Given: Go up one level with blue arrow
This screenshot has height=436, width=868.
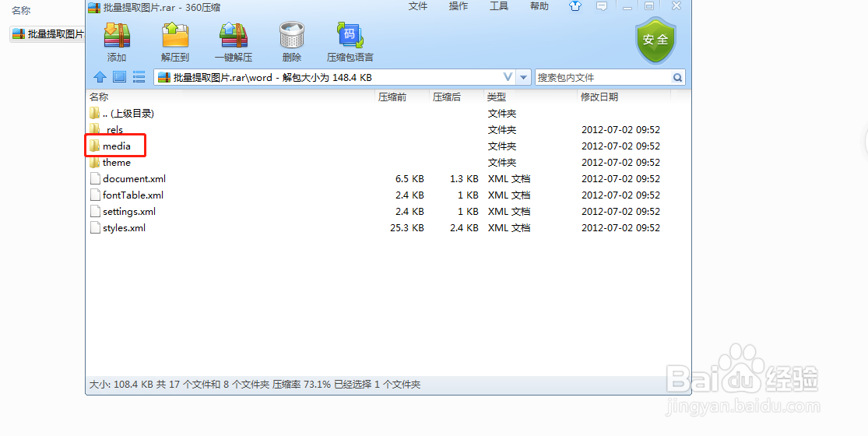Looking at the screenshot, I should 100,77.
